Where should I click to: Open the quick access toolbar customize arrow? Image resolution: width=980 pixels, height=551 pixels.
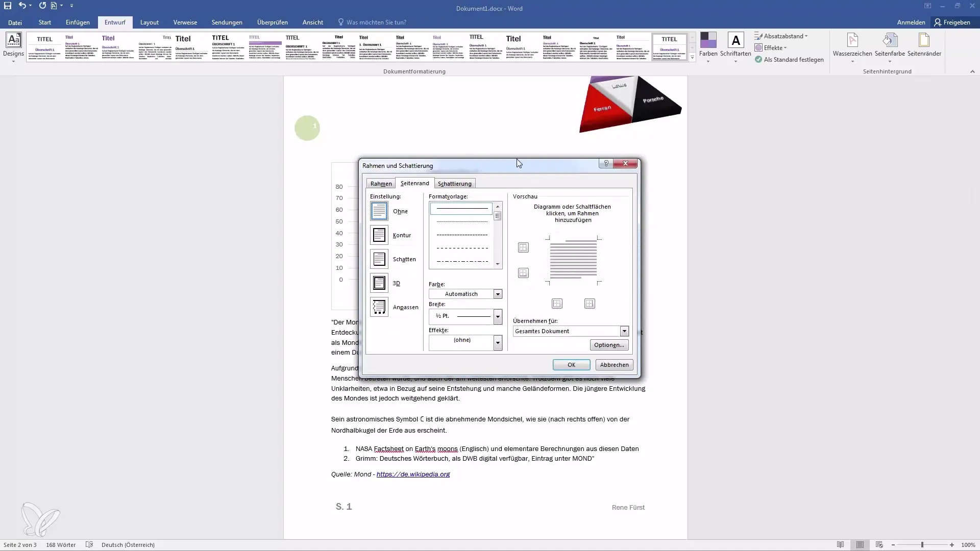coord(71,6)
